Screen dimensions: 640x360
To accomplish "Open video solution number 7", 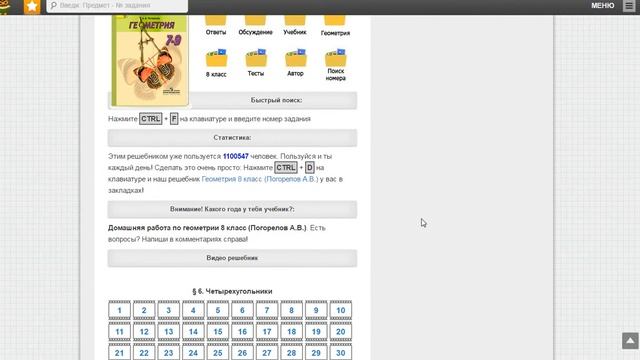I will tap(267, 310).
